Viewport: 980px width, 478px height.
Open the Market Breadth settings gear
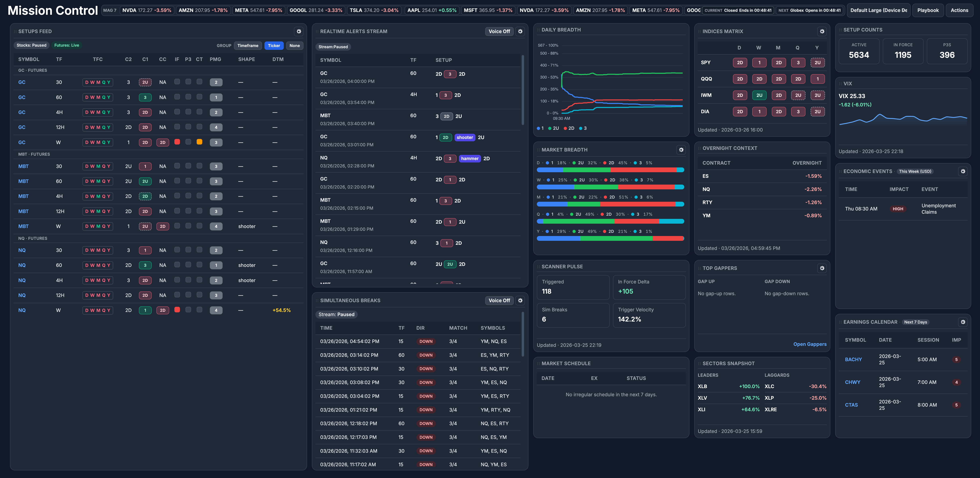point(681,149)
